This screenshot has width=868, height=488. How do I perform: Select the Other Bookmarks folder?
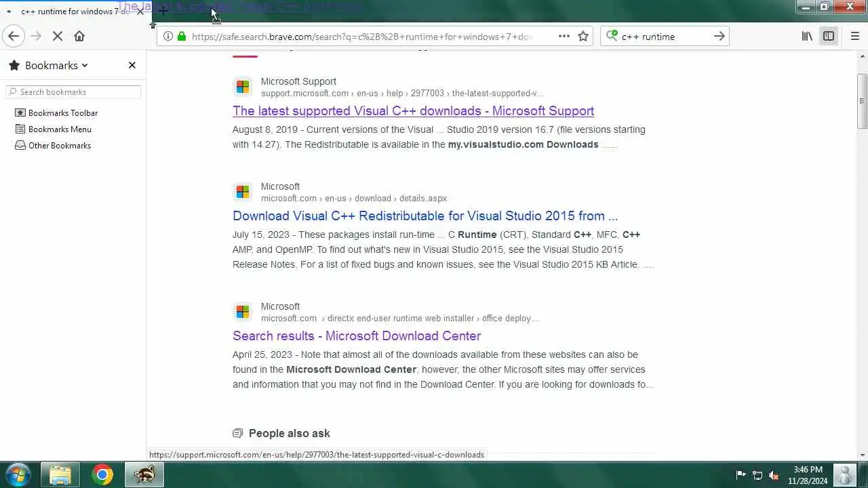tap(53, 145)
